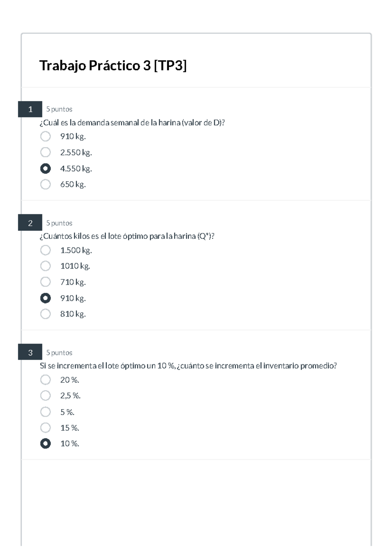
Task: Pick the 810 kg. lot option
Action: tap(45, 314)
